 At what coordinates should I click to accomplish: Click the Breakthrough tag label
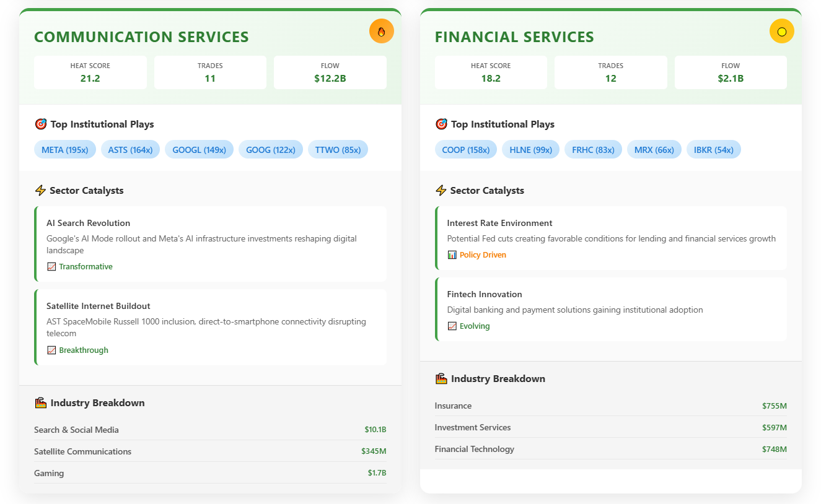point(84,350)
